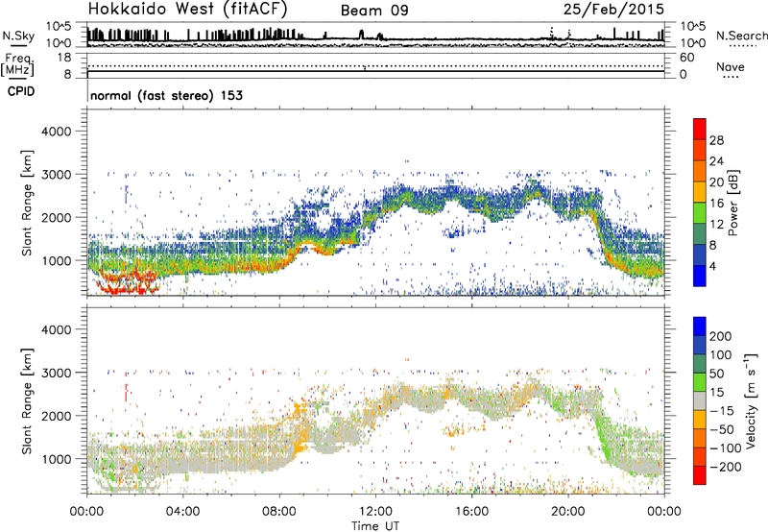
Task: Click the "Freq. [MHz]" axis label
Action: (x=17, y=65)
